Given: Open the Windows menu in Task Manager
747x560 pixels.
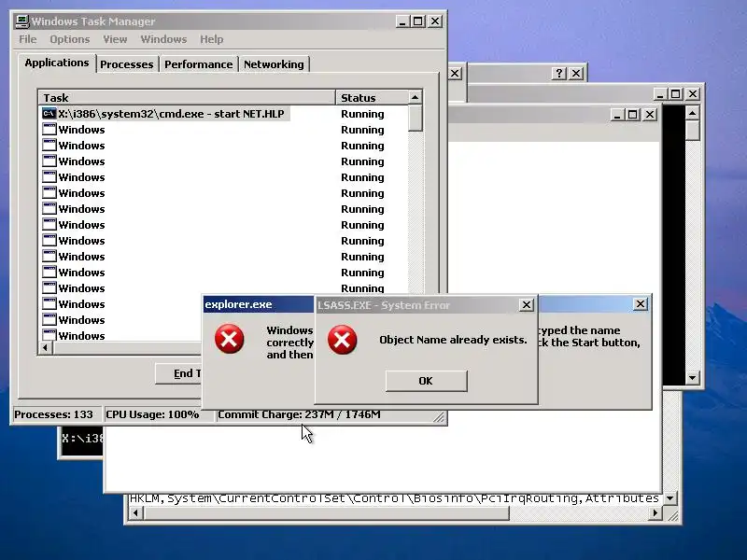Looking at the screenshot, I should (163, 39).
